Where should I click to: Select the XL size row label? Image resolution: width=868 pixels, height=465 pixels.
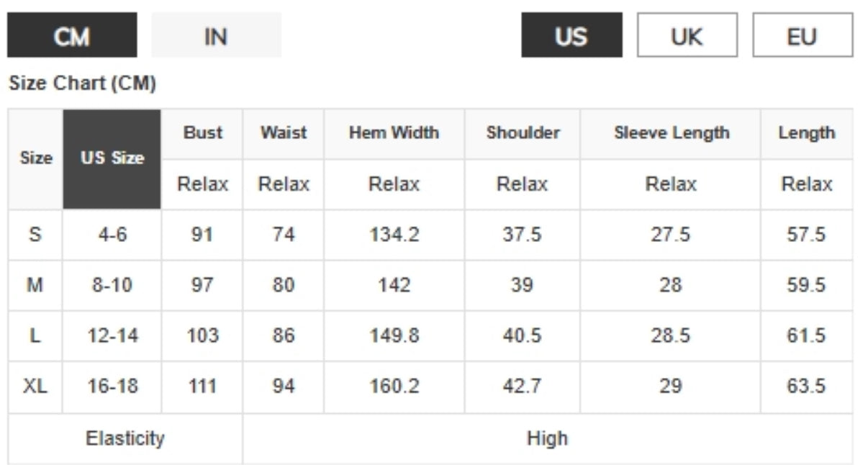(x=35, y=387)
